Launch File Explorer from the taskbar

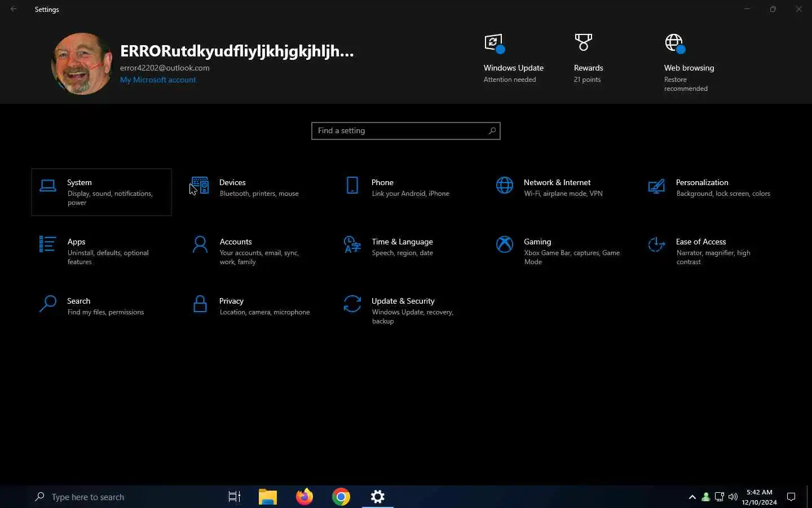(268, 497)
